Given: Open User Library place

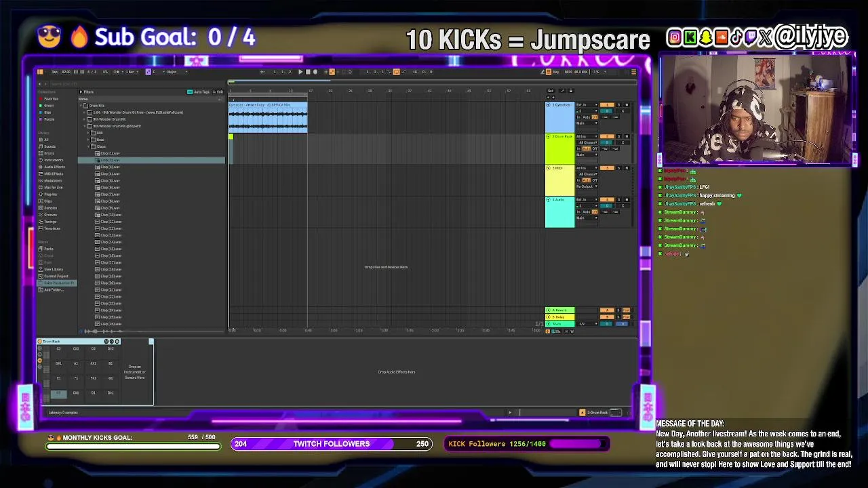Looking at the screenshot, I should pyautogui.click(x=53, y=269).
